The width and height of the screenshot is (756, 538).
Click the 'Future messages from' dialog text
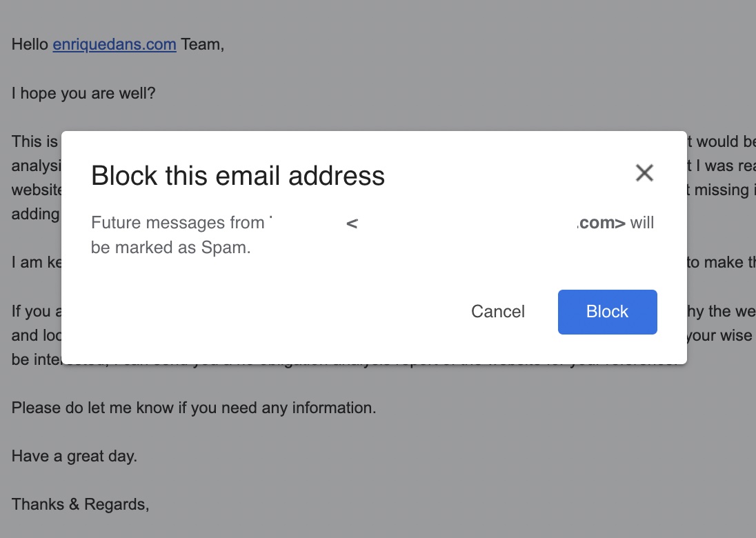(x=178, y=223)
